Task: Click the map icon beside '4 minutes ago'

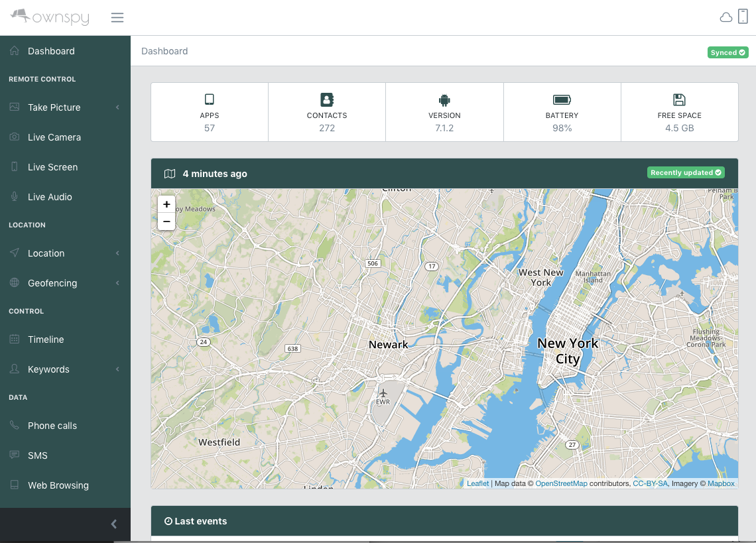Action: click(x=170, y=174)
